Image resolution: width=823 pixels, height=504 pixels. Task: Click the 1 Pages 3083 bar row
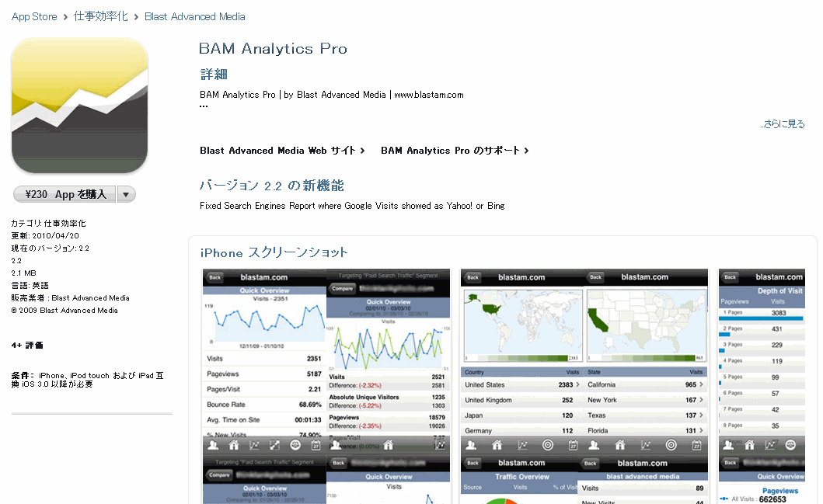[x=762, y=314]
